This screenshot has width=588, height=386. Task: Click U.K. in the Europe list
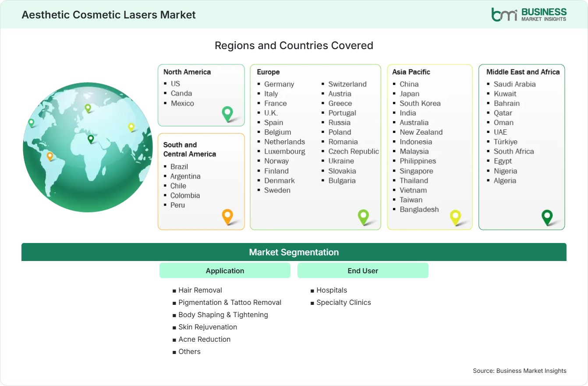click(x=271, y=113)
